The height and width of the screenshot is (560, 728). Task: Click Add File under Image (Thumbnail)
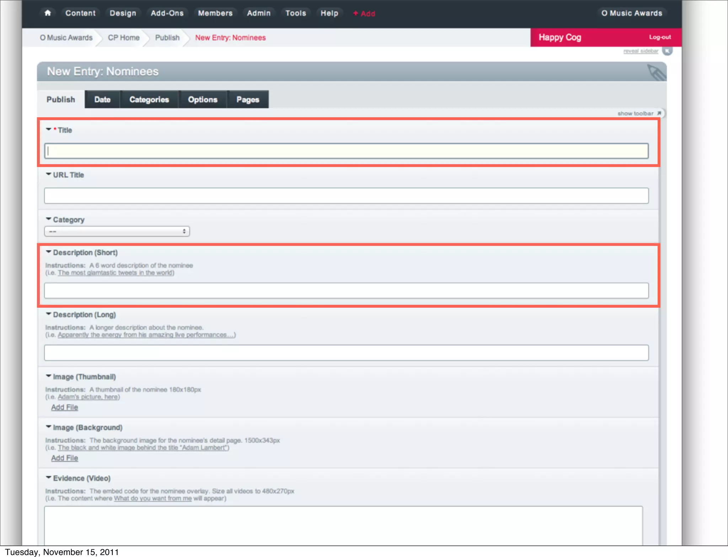click(64, 407)
